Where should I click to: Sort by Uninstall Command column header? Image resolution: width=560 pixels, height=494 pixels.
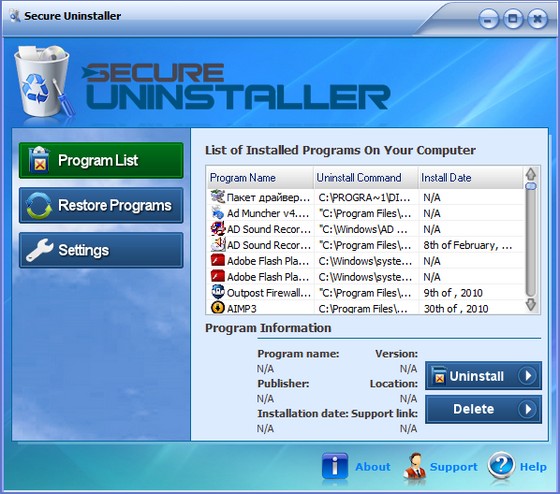pyautogui.click(x=366, y=178)
